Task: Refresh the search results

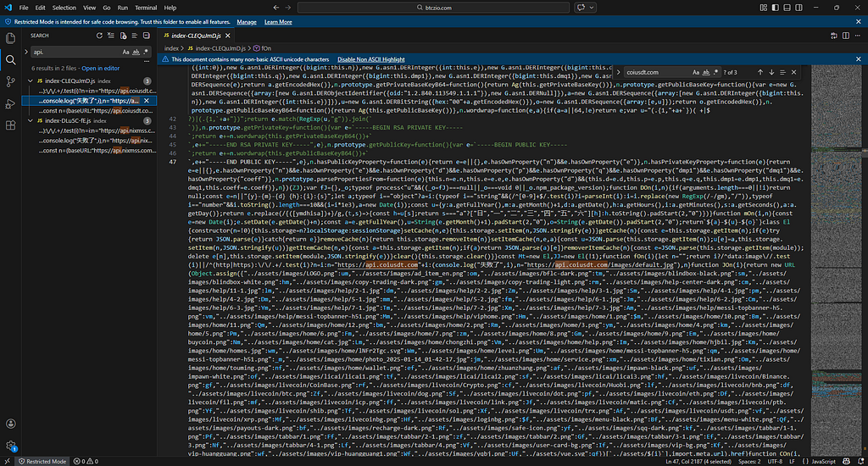Action: tap(99, 36)
